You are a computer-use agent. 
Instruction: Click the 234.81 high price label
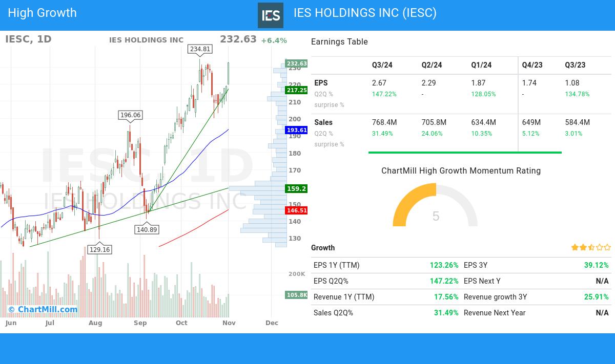pyautogui.click(x=200, y=49)
